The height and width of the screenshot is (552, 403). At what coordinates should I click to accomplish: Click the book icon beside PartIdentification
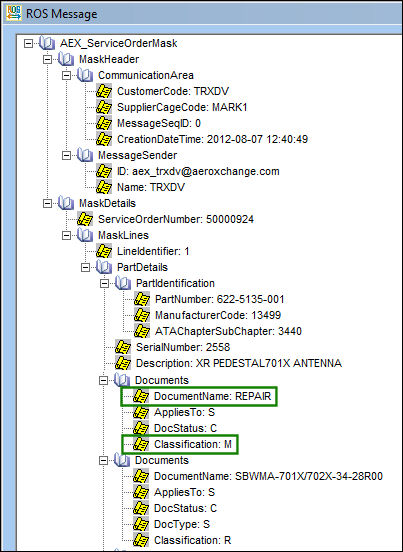123,283
